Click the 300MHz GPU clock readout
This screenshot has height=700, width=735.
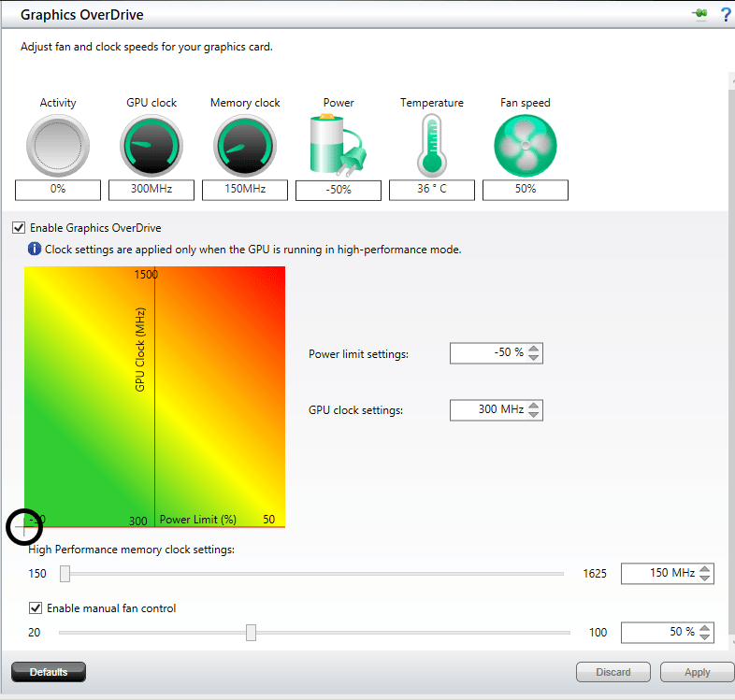tap(151, 190)
